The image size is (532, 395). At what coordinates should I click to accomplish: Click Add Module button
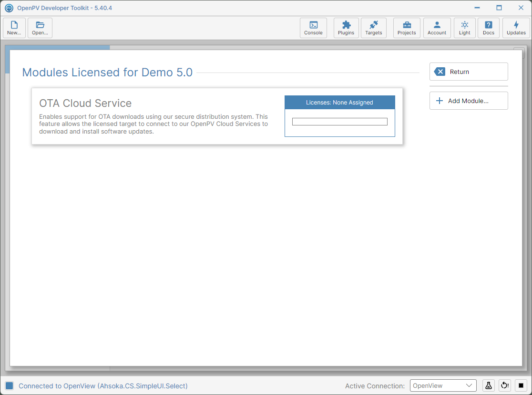(469, 101)
